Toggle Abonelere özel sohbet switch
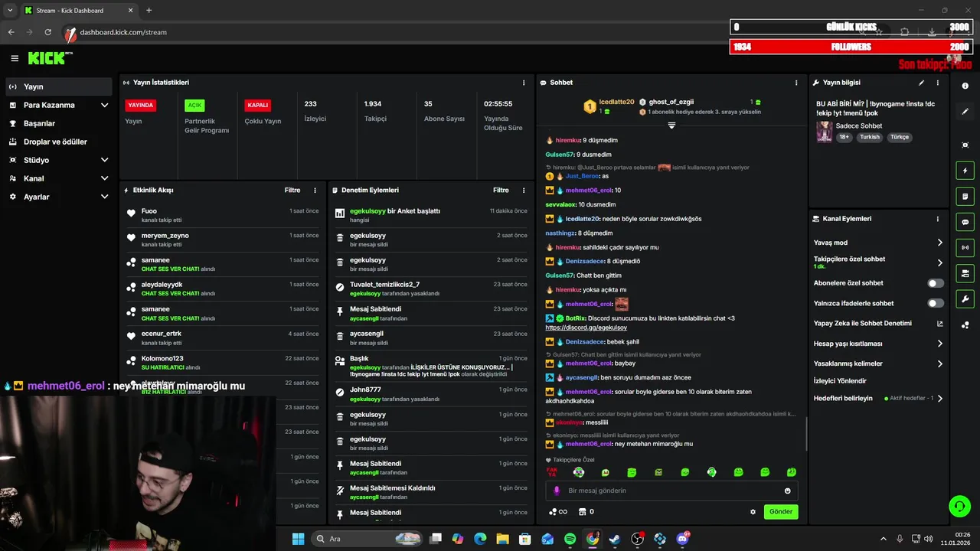 [936, 283]
